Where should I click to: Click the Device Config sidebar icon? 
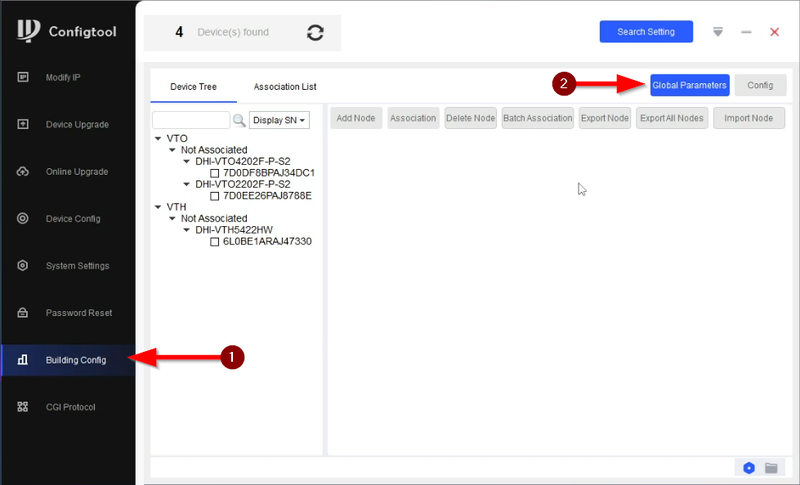pos(22,218)
